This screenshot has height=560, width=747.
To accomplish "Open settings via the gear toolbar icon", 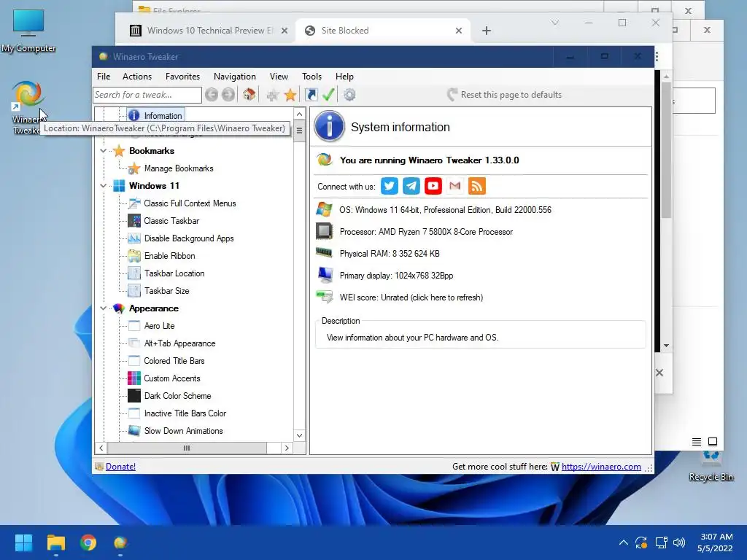I will 349,95.
